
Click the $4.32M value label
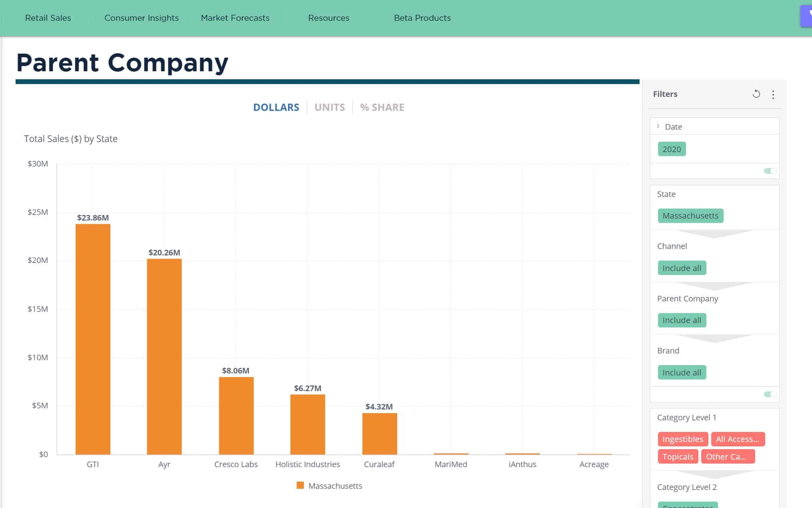(379, 407)
